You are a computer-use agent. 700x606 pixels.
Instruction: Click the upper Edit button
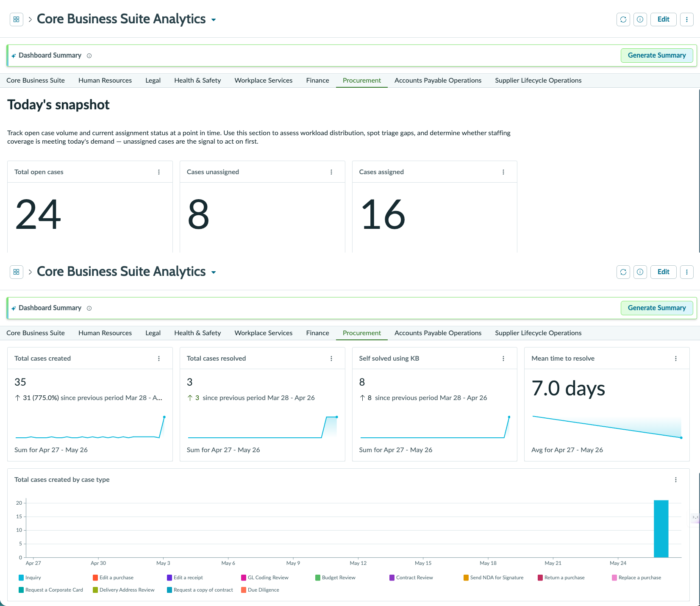(x=664, y=19)
